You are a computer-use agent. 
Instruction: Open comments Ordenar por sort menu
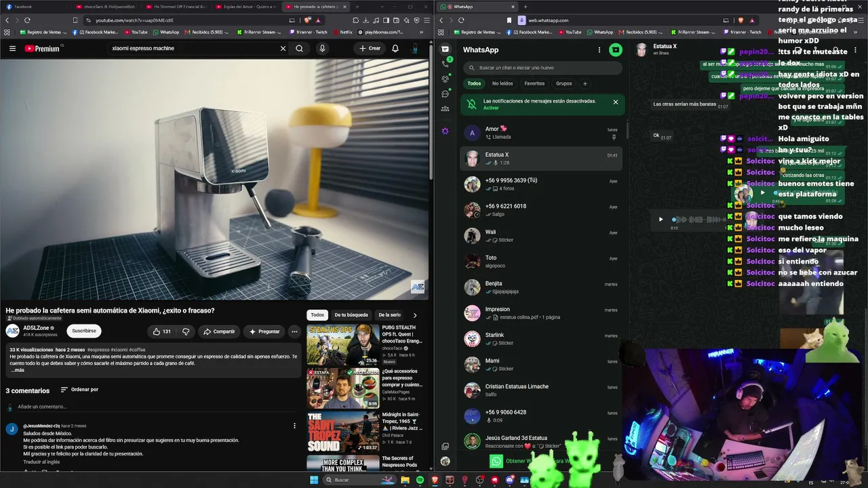point(79,390)
